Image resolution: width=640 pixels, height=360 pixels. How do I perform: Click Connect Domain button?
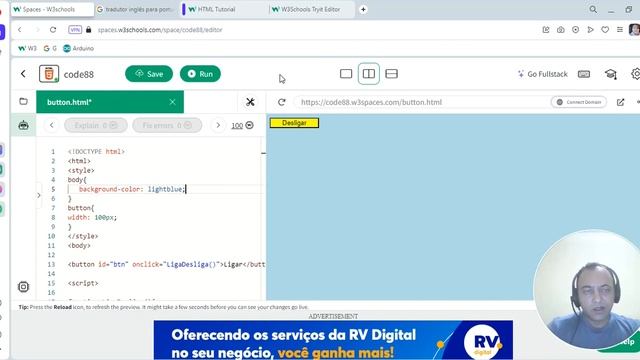[x=579, y=102]
